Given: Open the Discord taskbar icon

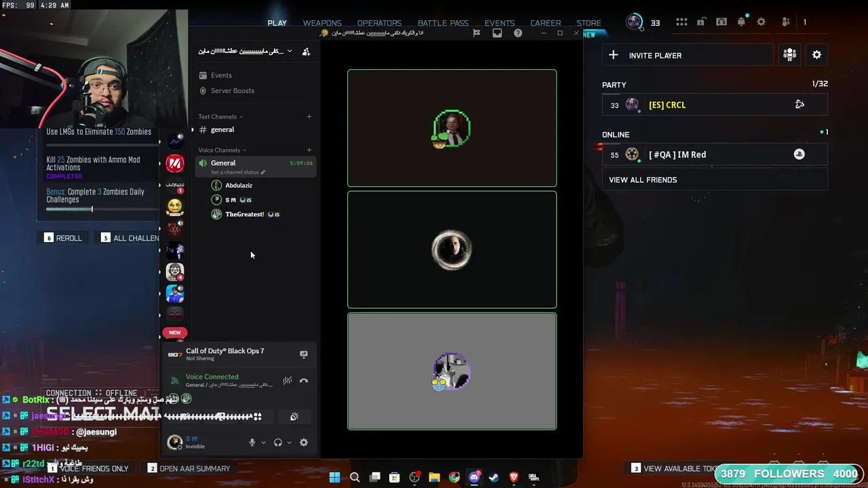Looking at the screenshot, I should [x=474, y=477].
